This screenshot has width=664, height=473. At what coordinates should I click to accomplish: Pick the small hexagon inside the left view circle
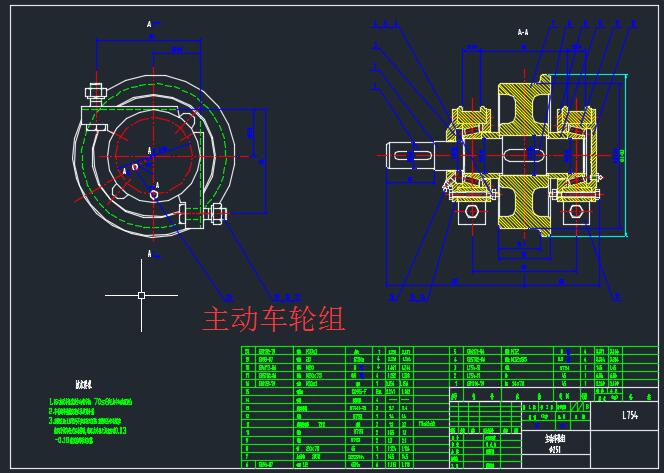(154, 194)
